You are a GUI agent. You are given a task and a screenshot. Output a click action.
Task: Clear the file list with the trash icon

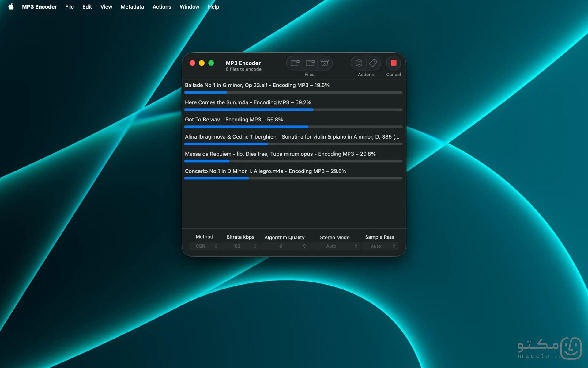pyautogui.click(x=324, y=63)
